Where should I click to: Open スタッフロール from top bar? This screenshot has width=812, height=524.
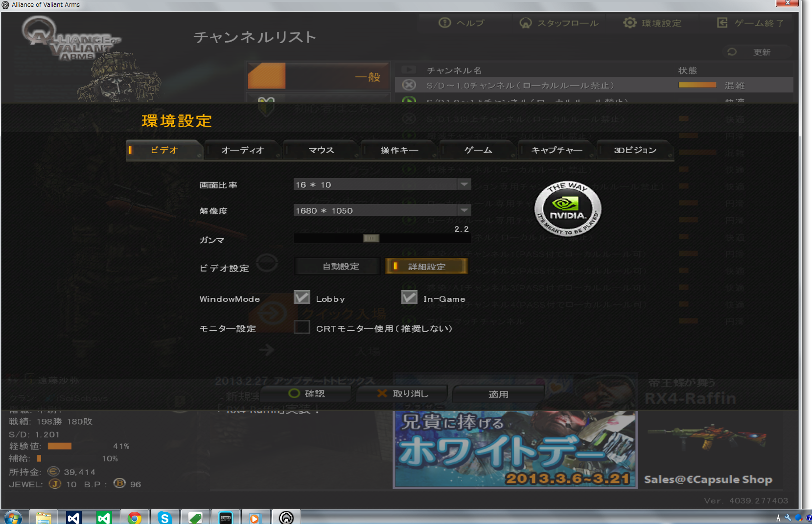pyautogui.click(x=559, y=23)
